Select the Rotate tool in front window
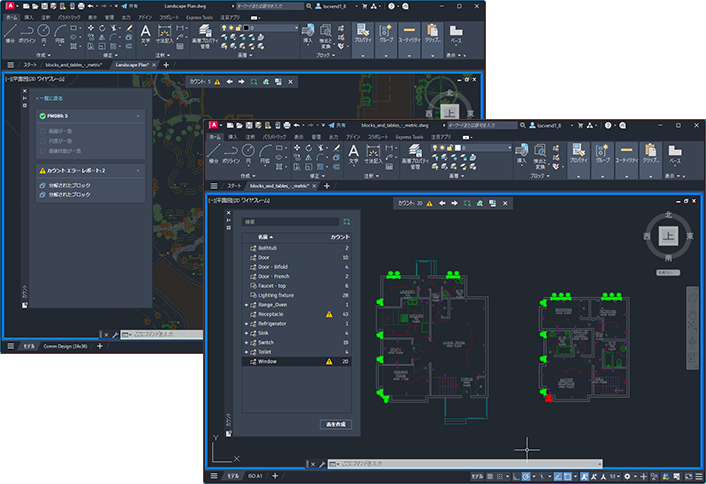The image size is (706, 484). click(308, 148)
